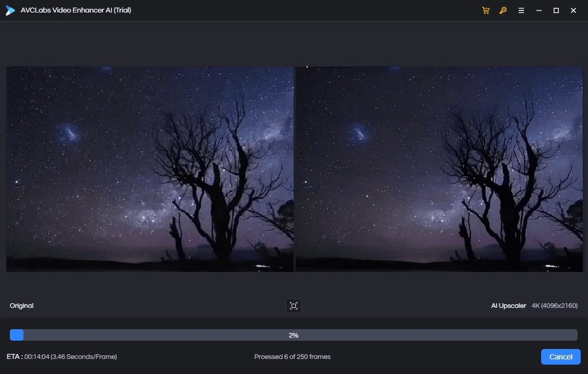Screen dimensions: 588x374
Task: Cancel the video enhancement process
Action: click(x=560, y=357)
